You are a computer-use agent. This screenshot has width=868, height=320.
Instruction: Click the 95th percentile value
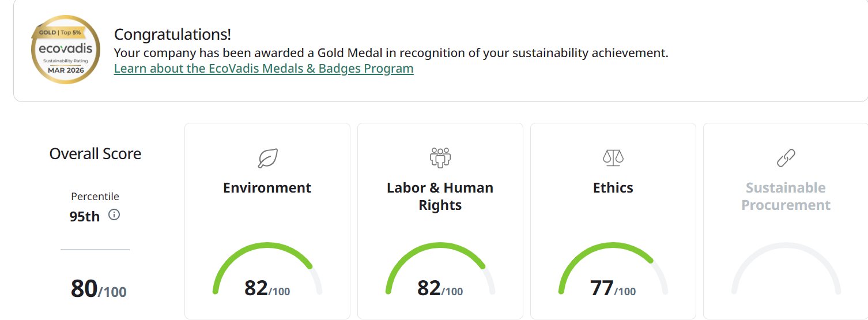point(85,217)
